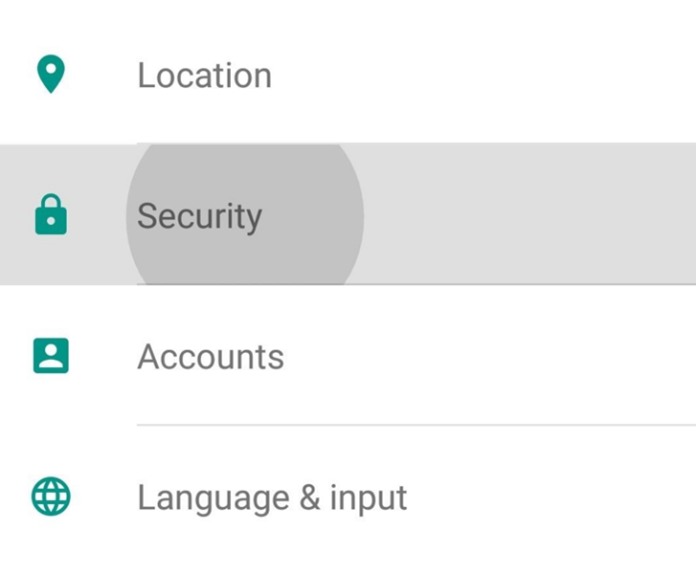Select the green lock beside Security
696x574 pixels.
coord(50,215)
